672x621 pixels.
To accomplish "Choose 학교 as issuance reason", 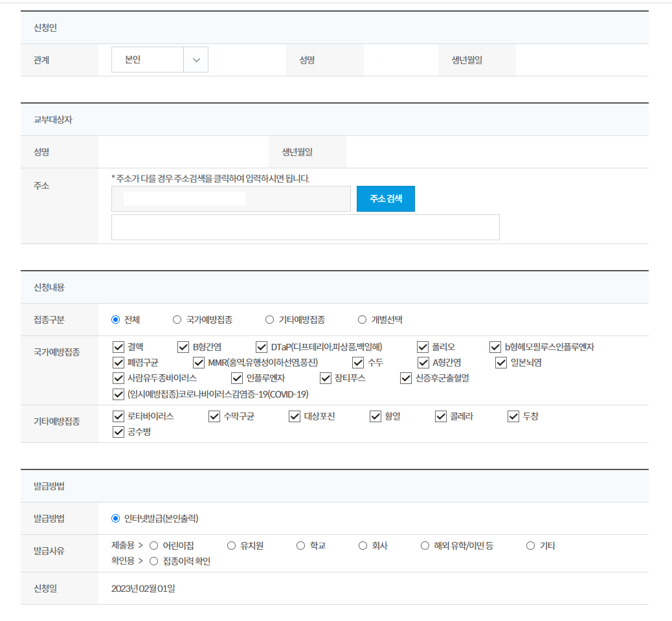I will [301, 546].
